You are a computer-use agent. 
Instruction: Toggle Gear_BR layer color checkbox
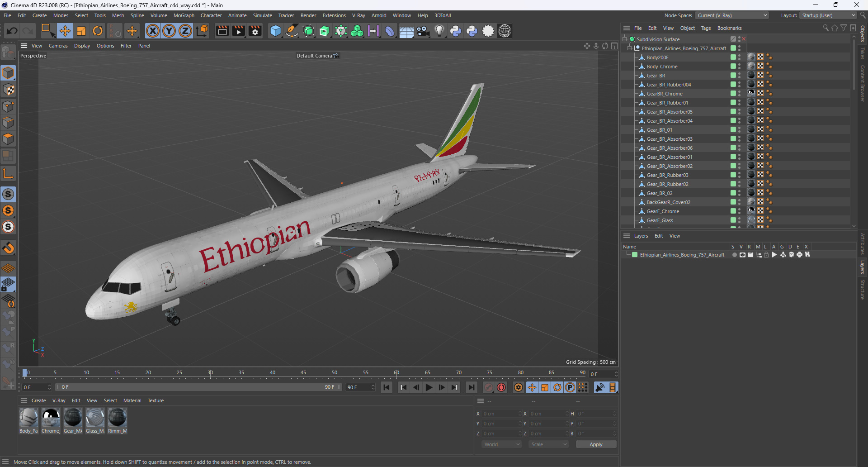(x=733, y=76)
